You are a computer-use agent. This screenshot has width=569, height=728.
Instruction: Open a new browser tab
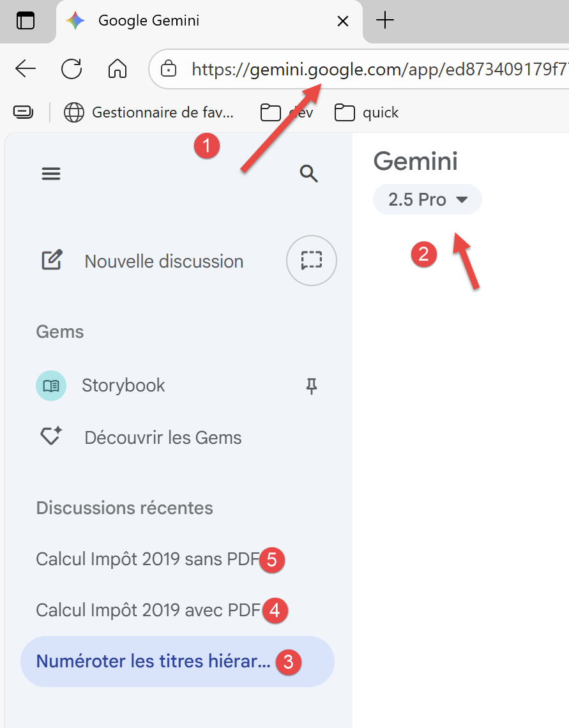tap(385, 21)
